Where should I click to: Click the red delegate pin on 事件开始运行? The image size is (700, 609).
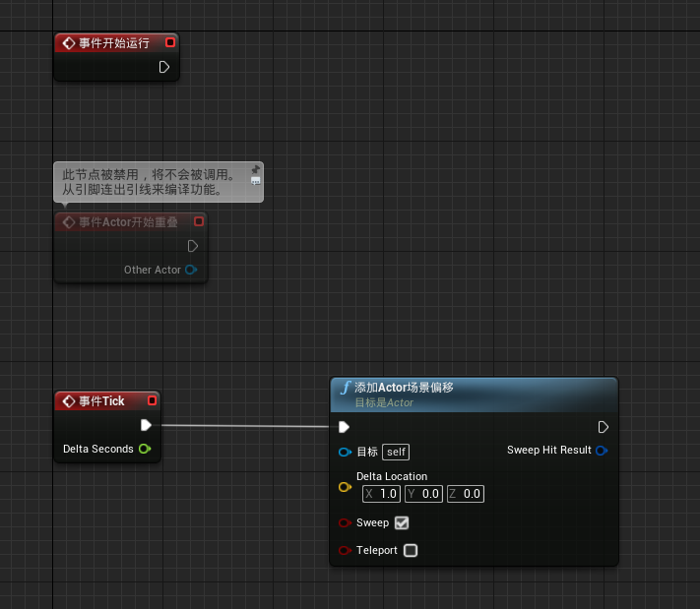[x=170, y=42]
